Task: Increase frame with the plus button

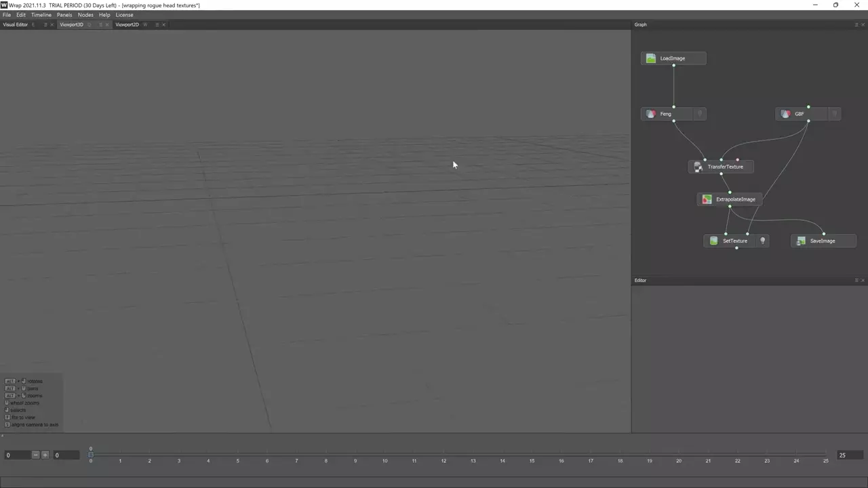Action: click(x=45, y=455)
